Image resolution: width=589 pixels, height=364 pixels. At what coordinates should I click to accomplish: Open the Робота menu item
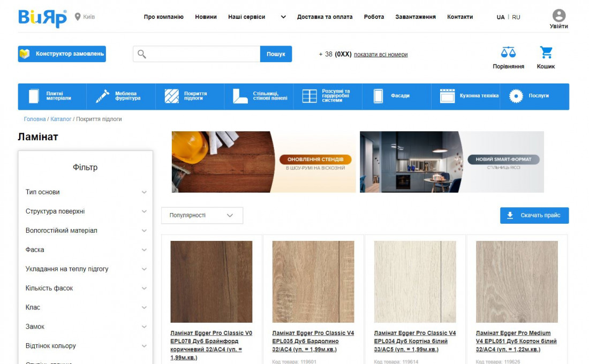(x=374, y=17)
